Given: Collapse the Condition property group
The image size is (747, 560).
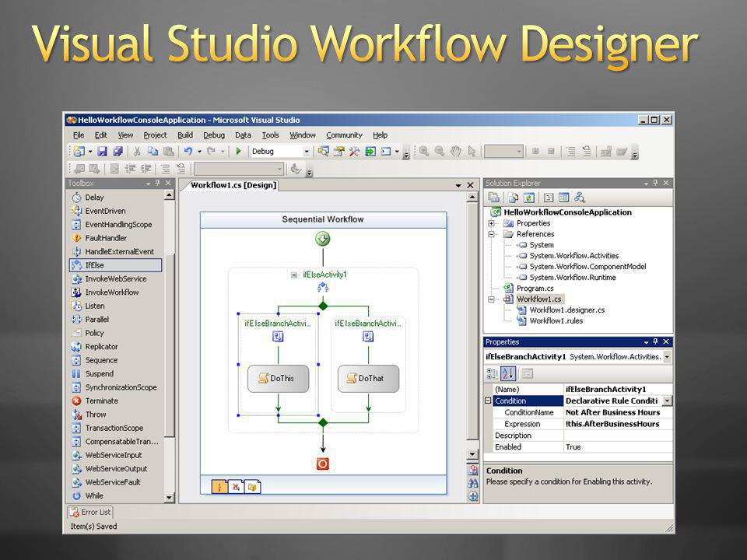Looking at the screenshot, I should pyautogui.click(x=488, y=401).
